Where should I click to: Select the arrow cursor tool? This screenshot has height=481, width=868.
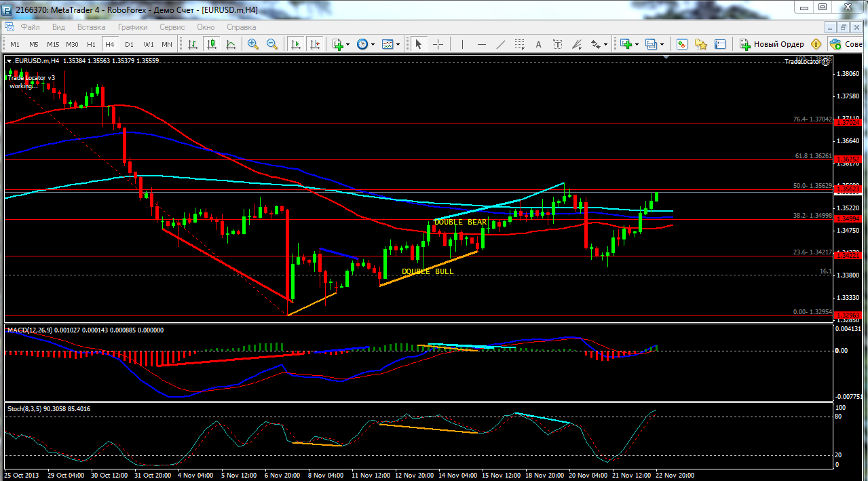coord(419,44)
